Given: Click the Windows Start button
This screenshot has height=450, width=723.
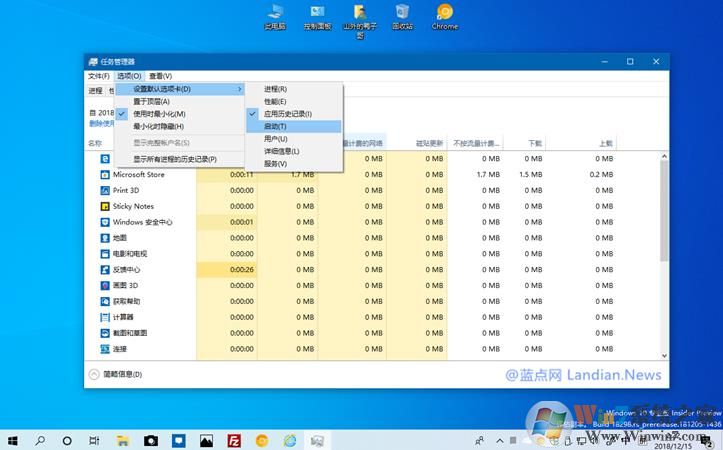Looking at the screenshot, I should pos(14,440).
